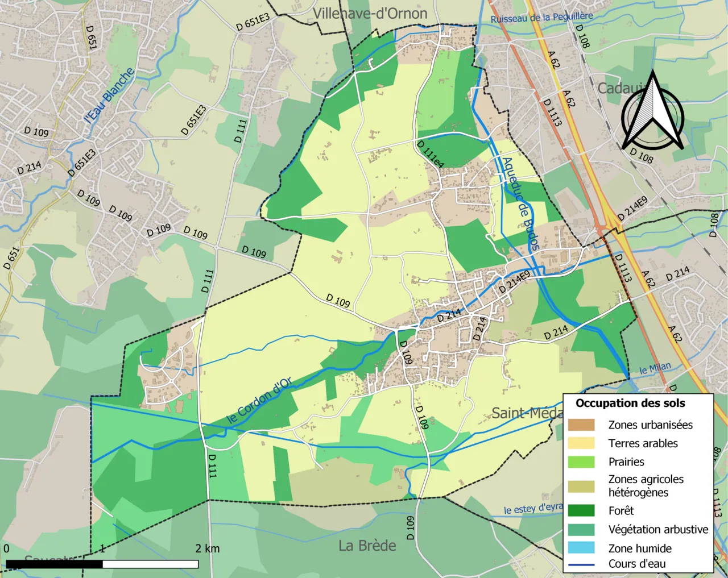
Task: Click the 'Zones agricoles hétérogènes' legend label
Action: point(646,486)
